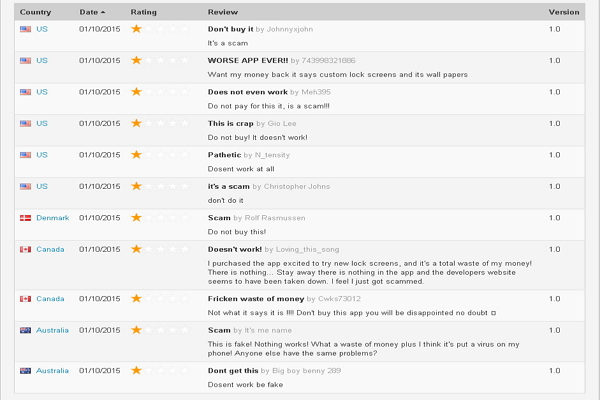Click the gold star in the "WORSE APP EVER!!" row
Image resolution: width=600 pixels, height=400 pixels.
[137, 60]
